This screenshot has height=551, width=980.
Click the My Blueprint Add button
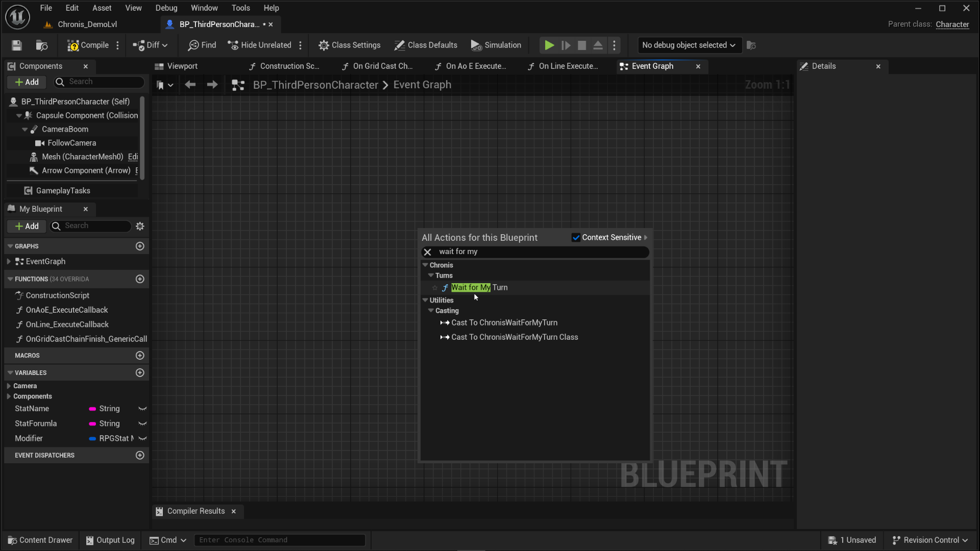[x=27, y=226]
